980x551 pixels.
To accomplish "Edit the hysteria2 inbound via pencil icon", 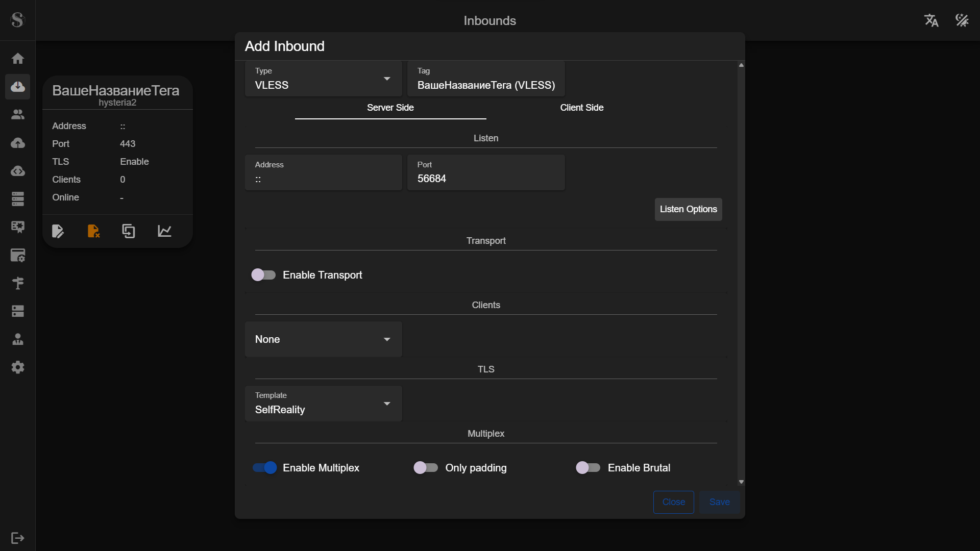I will 58,231.
